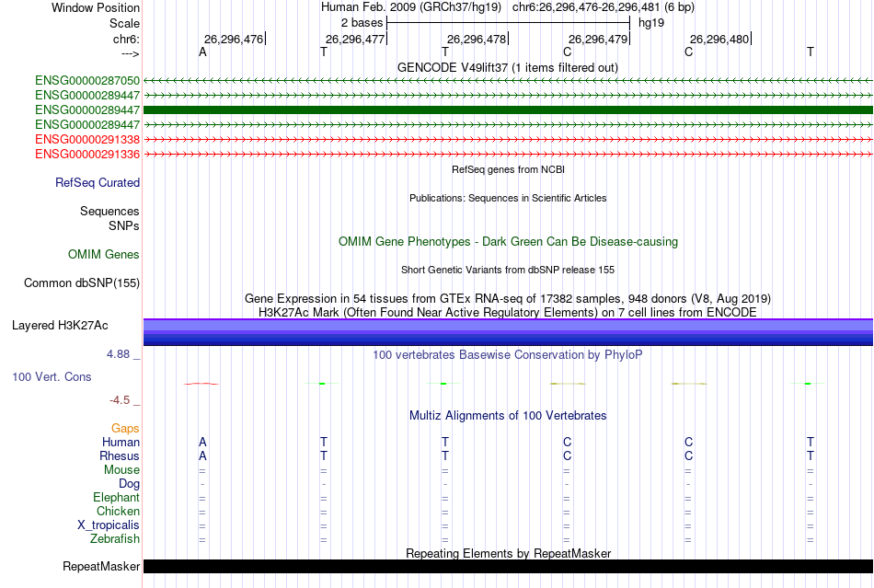
Task: Select the Chicken alignment row label
Action: pyautogui.click(x=118, y=511)
